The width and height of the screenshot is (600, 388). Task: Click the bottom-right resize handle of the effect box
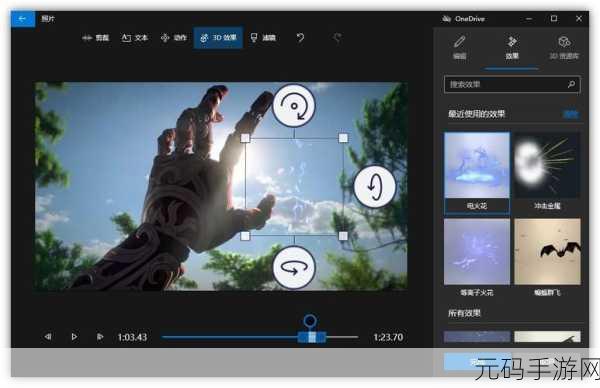click(343, 236)
